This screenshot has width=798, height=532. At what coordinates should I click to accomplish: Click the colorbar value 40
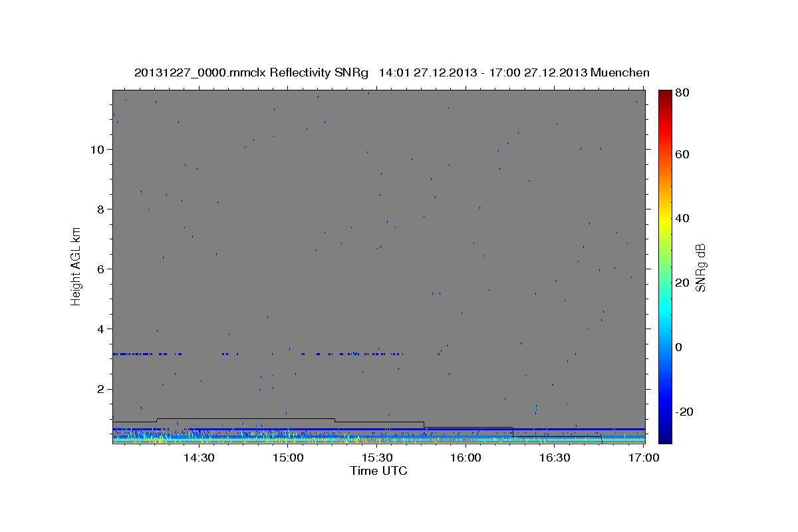coord(684,218)
